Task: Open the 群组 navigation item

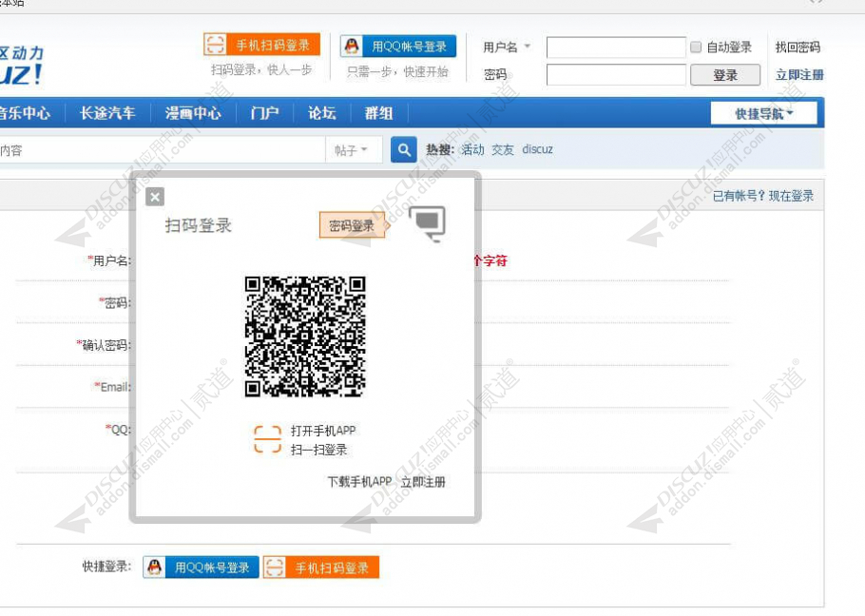Action: point(379,113)
